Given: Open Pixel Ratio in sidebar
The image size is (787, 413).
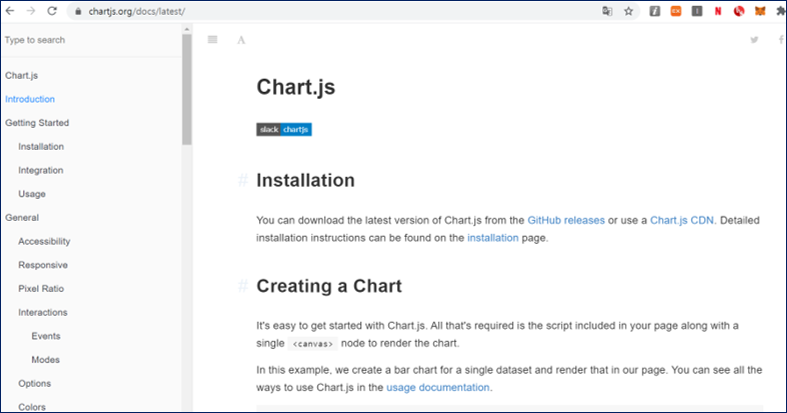Looking at the screenshot, I should (x=41, y=289).
